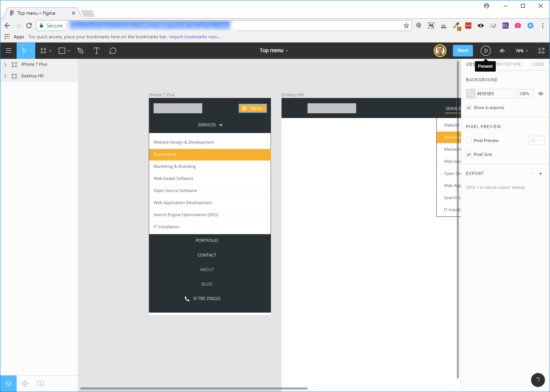This screenshot has height=392, width=550.
Task: Bookmark this page with the star icon
Action: point(406,26)
